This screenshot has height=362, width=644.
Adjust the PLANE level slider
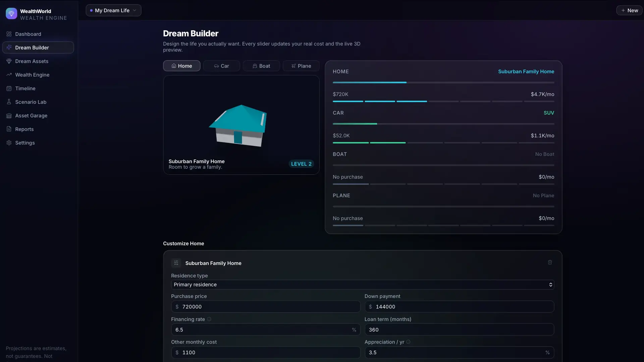coord(443,206)
